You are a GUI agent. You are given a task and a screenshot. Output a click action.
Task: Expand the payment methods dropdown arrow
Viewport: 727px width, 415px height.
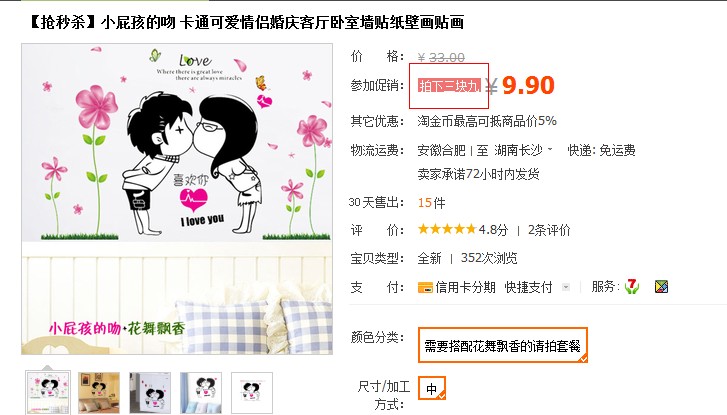click(x=566, y=287)
